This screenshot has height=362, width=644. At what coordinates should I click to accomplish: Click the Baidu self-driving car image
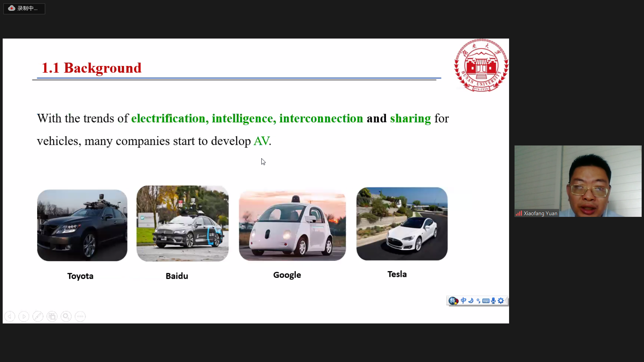182,223
